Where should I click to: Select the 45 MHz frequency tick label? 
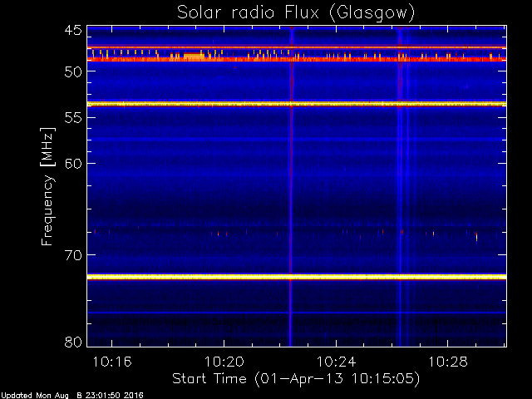point(73,30)
